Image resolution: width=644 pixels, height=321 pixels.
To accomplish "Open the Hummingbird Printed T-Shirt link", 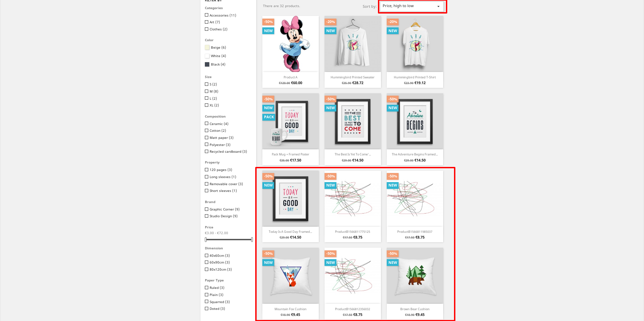I will pyautogui.click(x=415, y=77).
